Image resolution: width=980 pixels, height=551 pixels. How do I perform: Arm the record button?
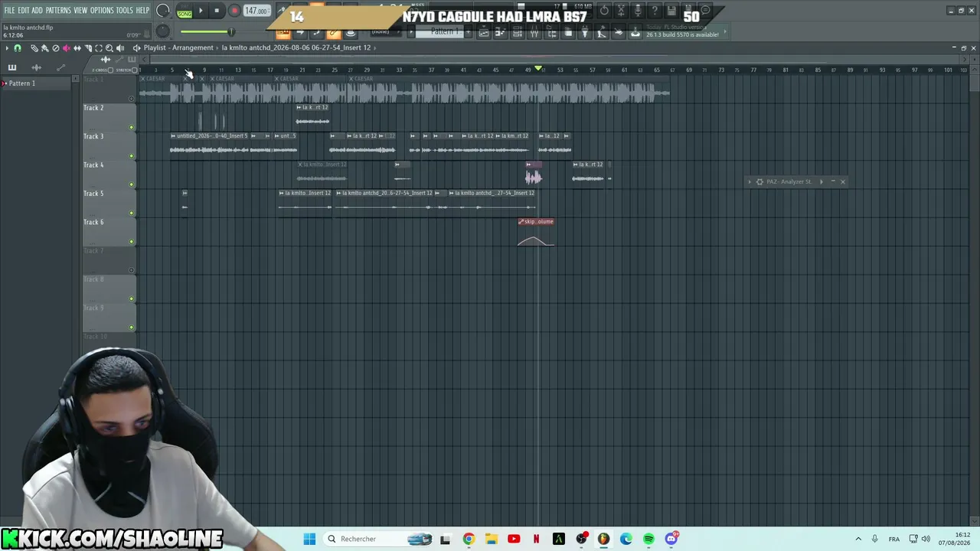click(234, 11)
